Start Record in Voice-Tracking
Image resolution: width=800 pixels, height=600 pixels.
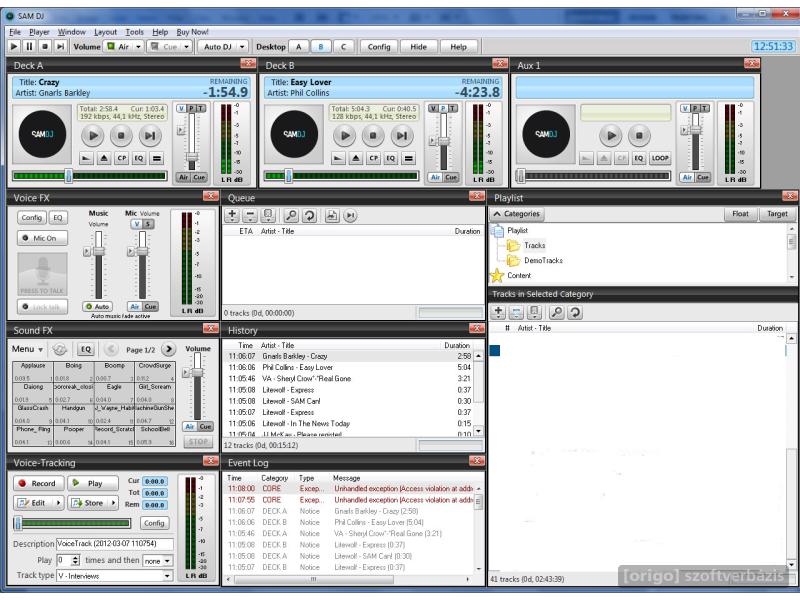coord(38,483)
